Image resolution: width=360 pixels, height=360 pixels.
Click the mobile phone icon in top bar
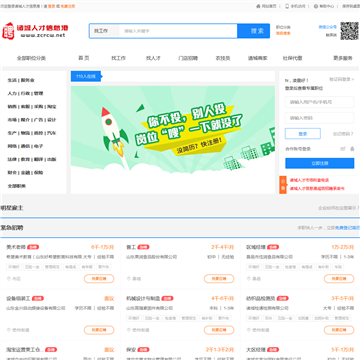click(287, 6)
